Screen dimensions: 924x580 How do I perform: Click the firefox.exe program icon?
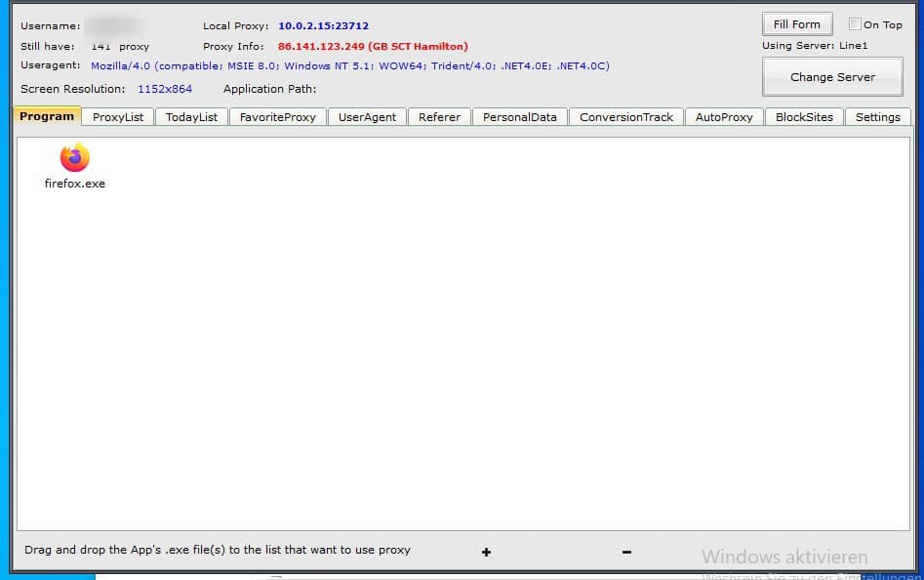[74, 158]
